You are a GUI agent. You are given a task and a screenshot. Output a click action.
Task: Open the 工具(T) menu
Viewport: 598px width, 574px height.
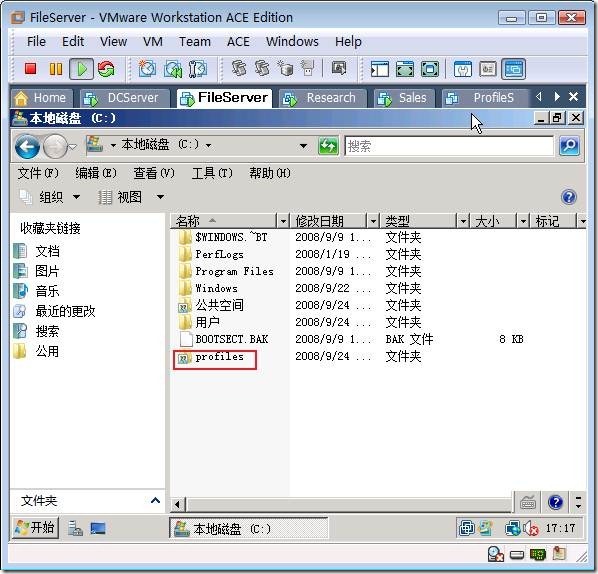pyautogui.click(x=212, y=173)
